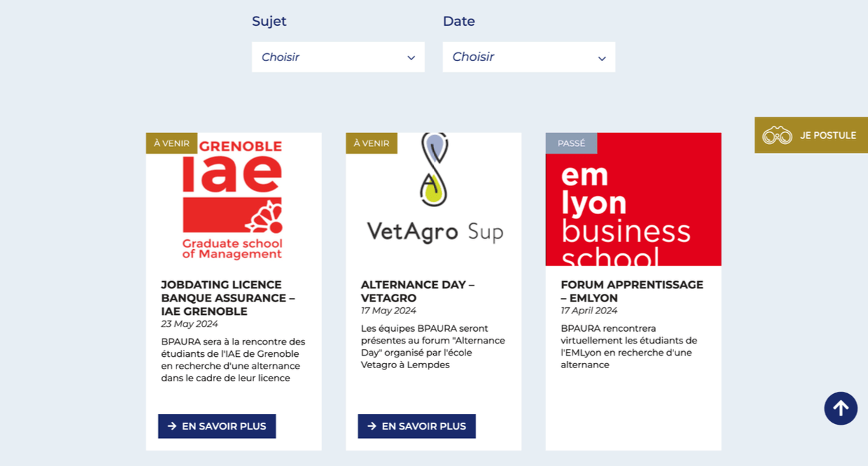Open the Sujet dropdown
The image size is (868, 466).
click(338, 57)
